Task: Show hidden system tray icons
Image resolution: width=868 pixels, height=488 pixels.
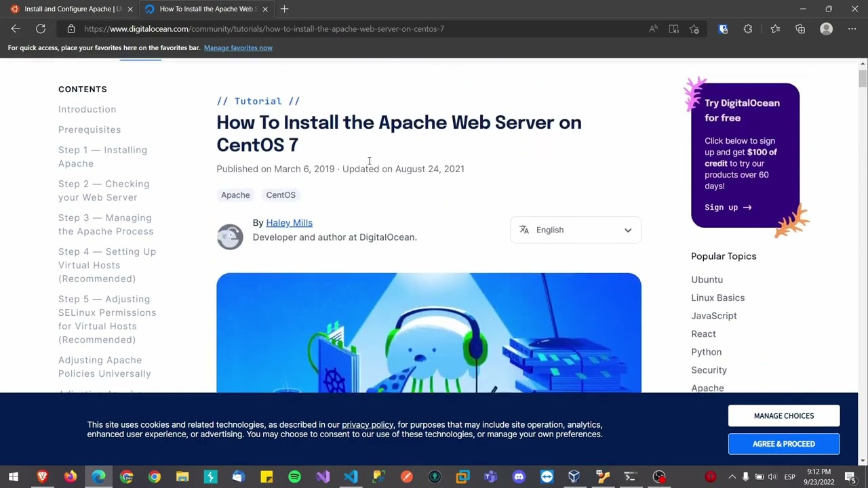Action: 732,477
